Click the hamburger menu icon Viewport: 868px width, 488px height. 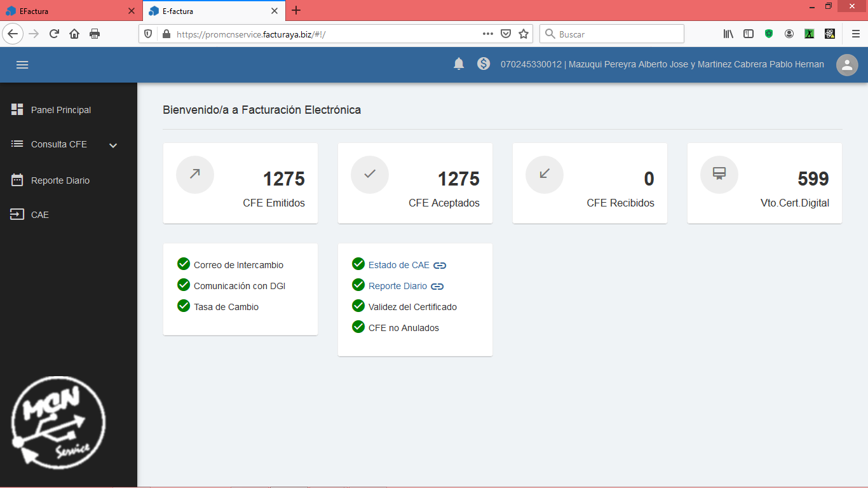tap(22, 65)
